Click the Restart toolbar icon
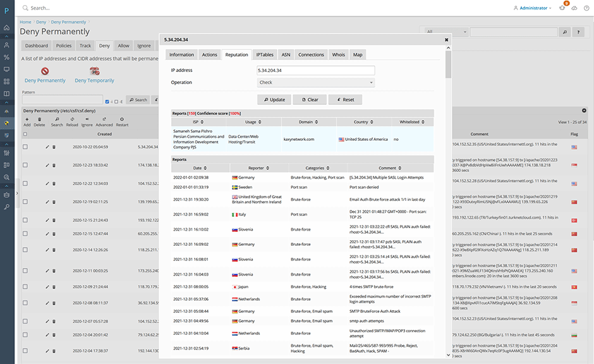The image size is (594, 364). click(122, 119)
